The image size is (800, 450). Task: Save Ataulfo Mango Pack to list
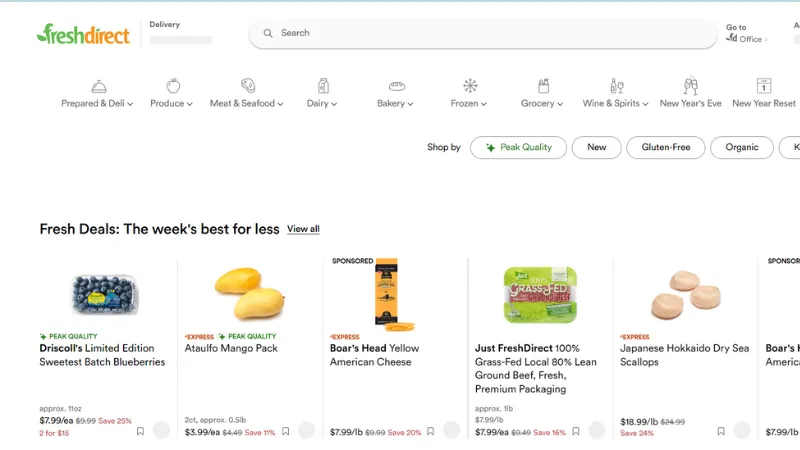(x=285, y=432)
